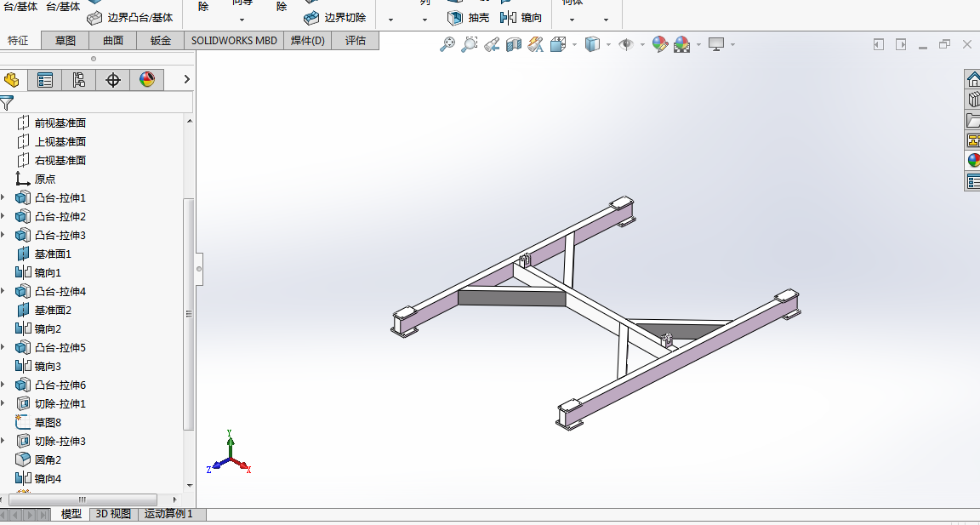Image resolution: width=980 pixels, height=525 pixels.
Task: Open the Design Library task pane tab
Action: tap(973, 100)
